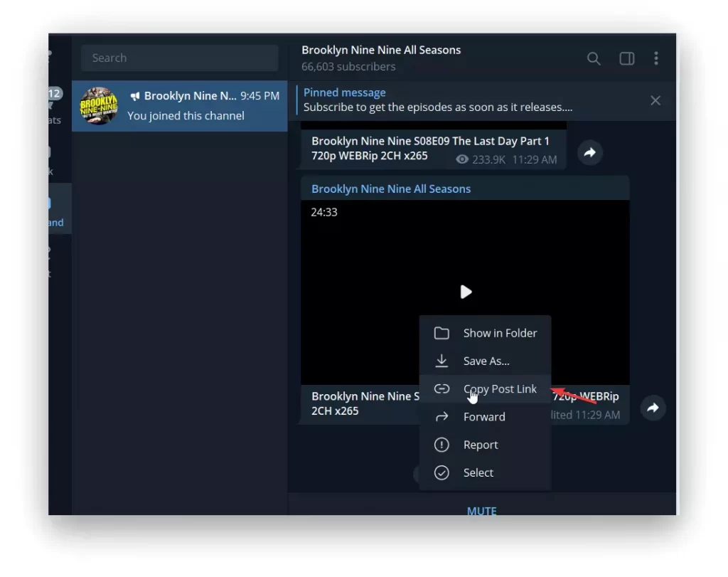The image size is (728, 577).
Task: Click the forwarded-from Brooklyn Nine Nine All Seasons link
Action: click(x=391, y=189)
